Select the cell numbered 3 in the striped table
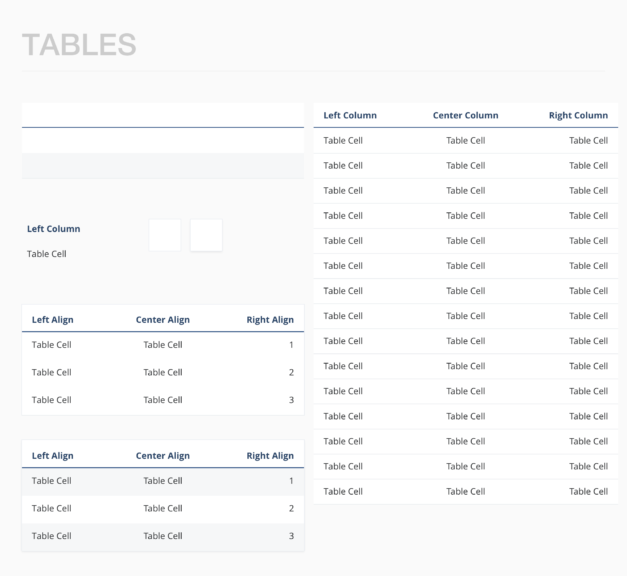The image size is (627, 576). (x=290, y=536)
